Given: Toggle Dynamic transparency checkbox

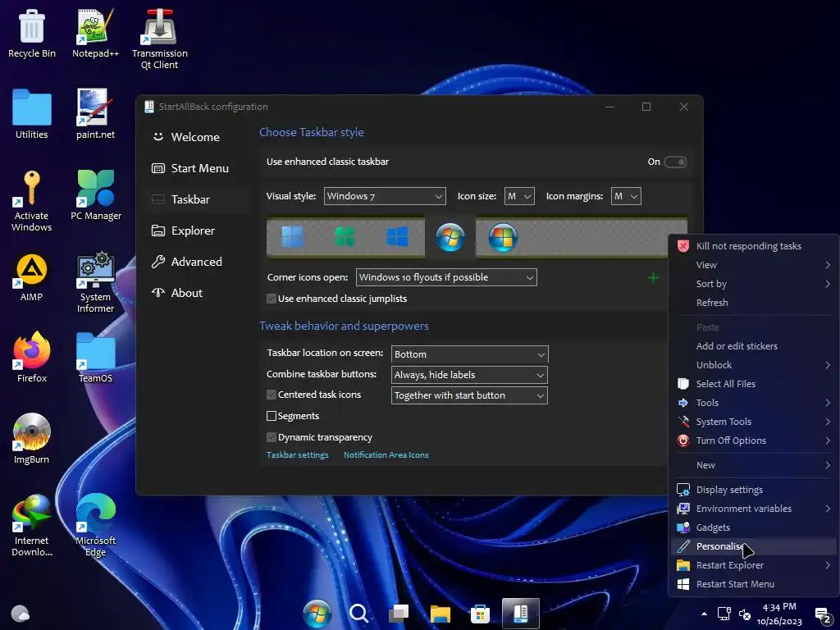Looking at the screenshot, I should click(x=272, y=438).
